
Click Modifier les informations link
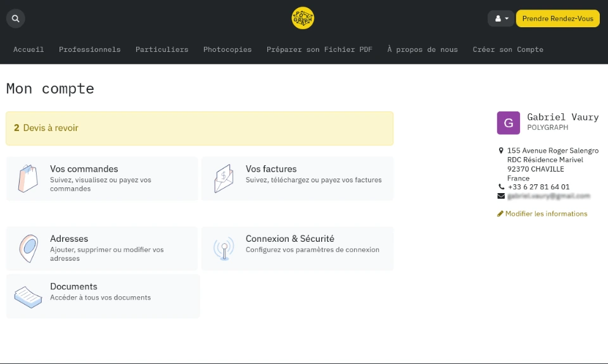[x=546, y=213]
